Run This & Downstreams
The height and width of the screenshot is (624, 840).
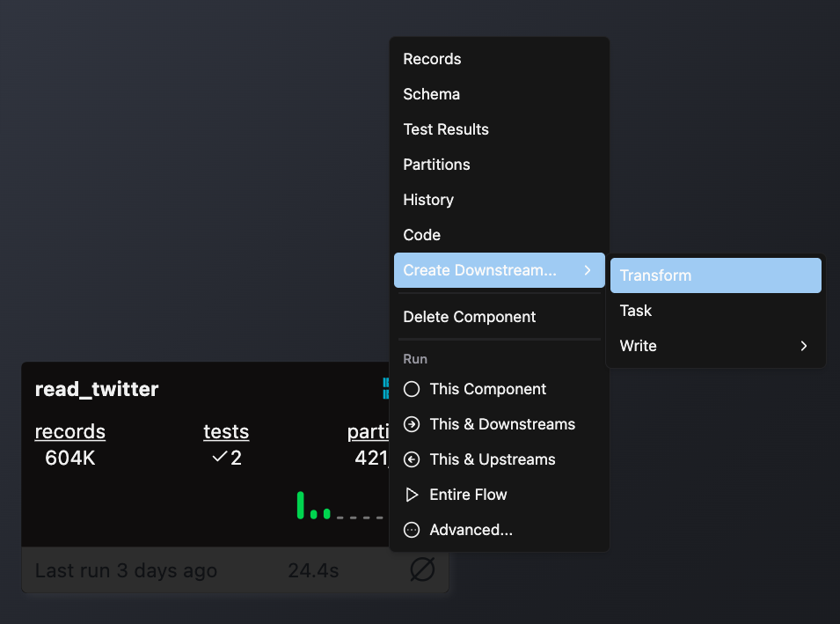[x=499, y=424]
